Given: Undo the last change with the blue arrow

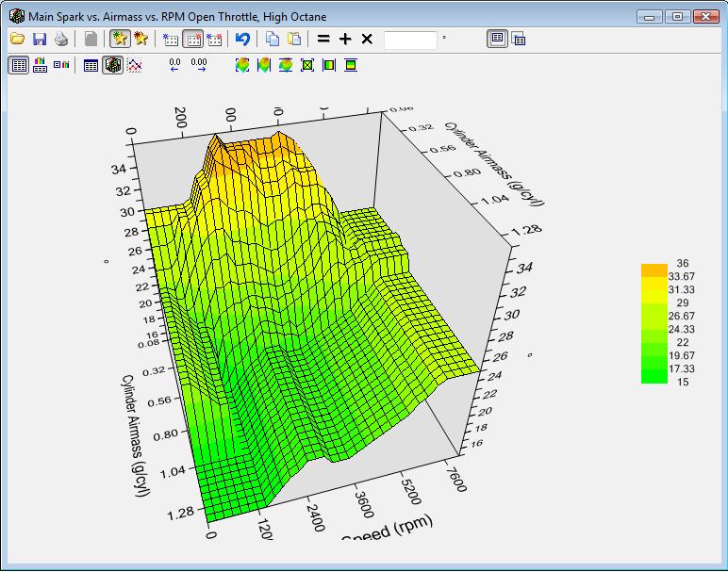Looking at the screenshot, I should click(x=242, y=39).
